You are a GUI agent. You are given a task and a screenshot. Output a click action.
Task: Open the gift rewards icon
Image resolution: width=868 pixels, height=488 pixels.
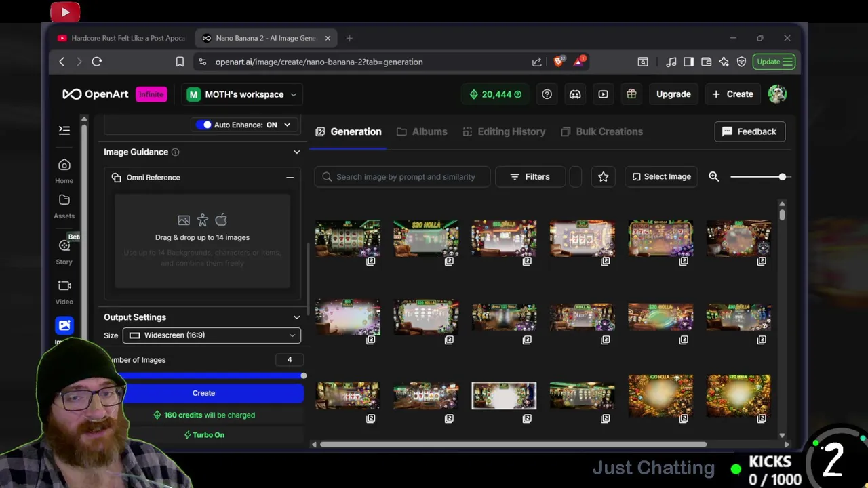tap(631, 94)
